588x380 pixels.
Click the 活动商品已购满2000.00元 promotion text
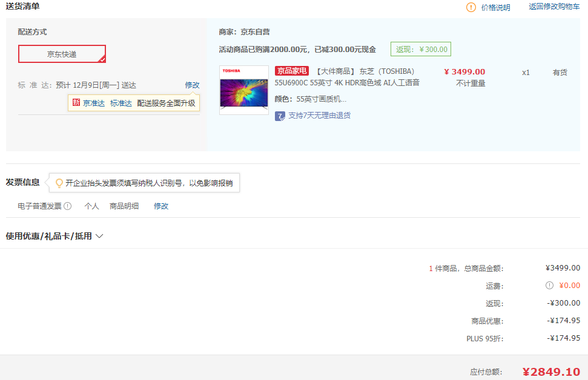click(x=297, y=50)
